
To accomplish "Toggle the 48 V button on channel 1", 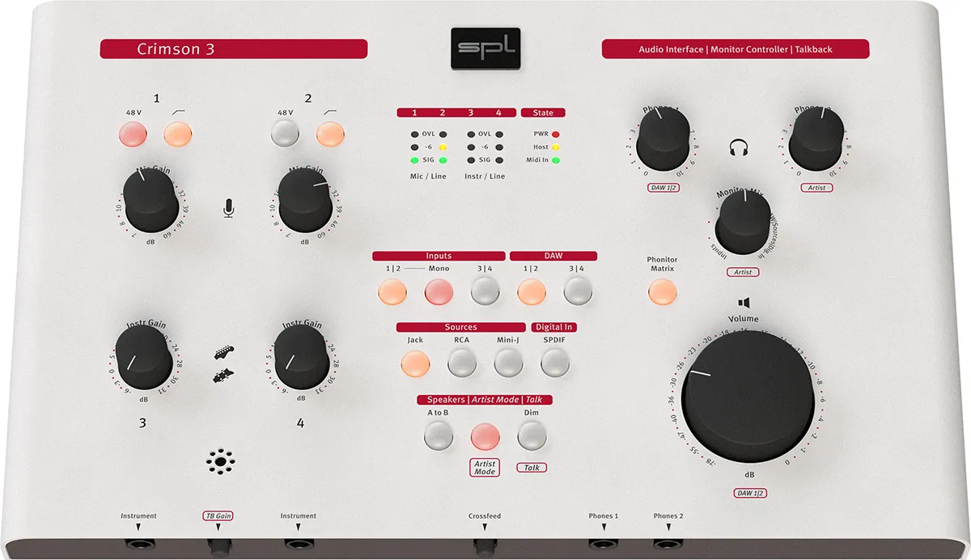I will click(x=132, y=134).
